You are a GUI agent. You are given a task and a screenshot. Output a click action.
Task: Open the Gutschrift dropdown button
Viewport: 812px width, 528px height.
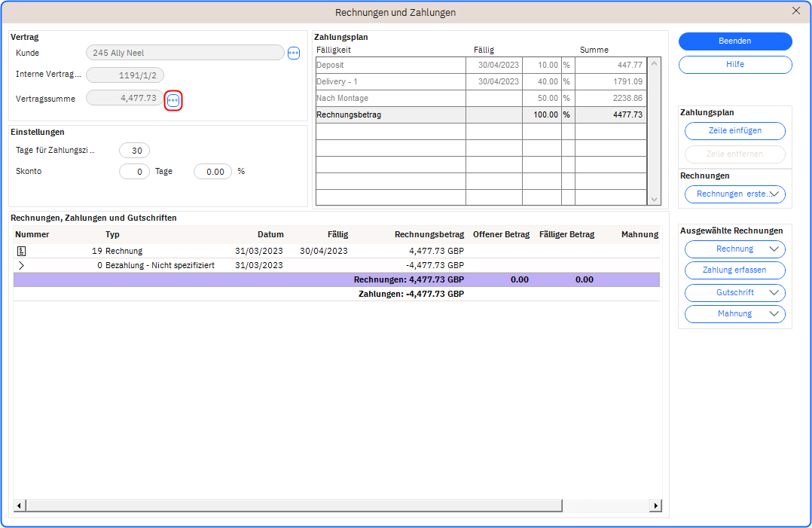tap(734, 293)
